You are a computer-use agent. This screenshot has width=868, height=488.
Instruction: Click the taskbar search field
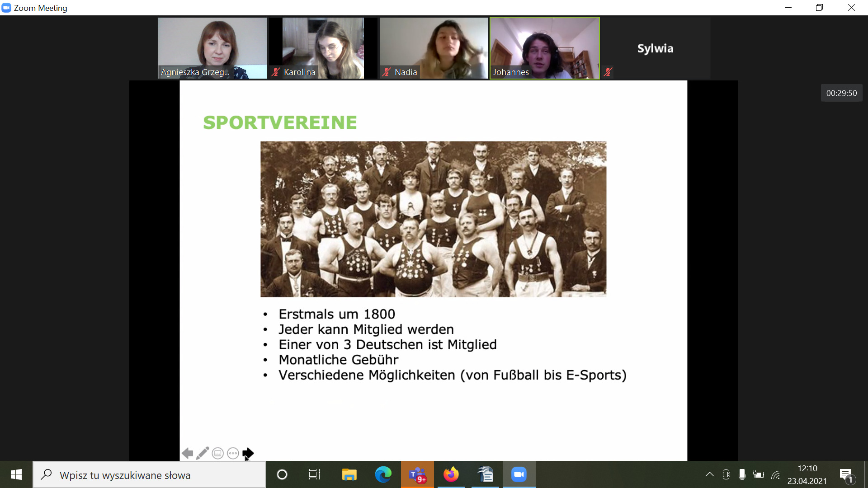pyautogui.click(x=149, y=475)
